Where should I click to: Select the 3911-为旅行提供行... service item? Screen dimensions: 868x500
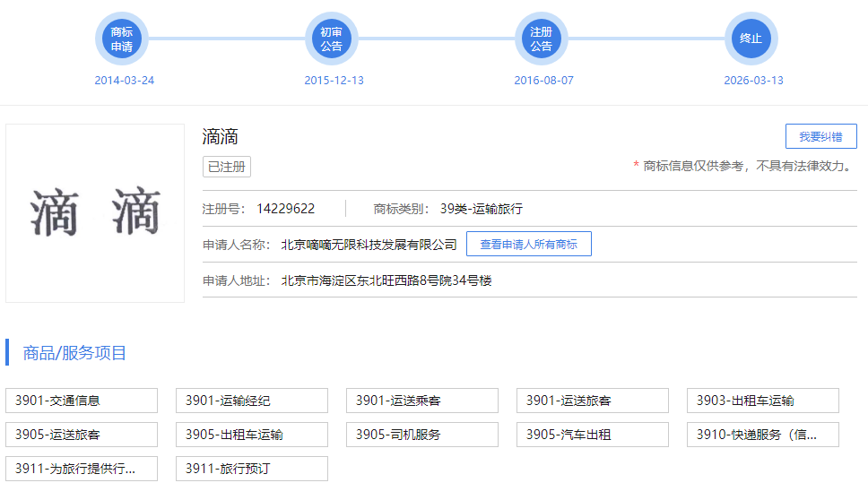pos(82,469)
